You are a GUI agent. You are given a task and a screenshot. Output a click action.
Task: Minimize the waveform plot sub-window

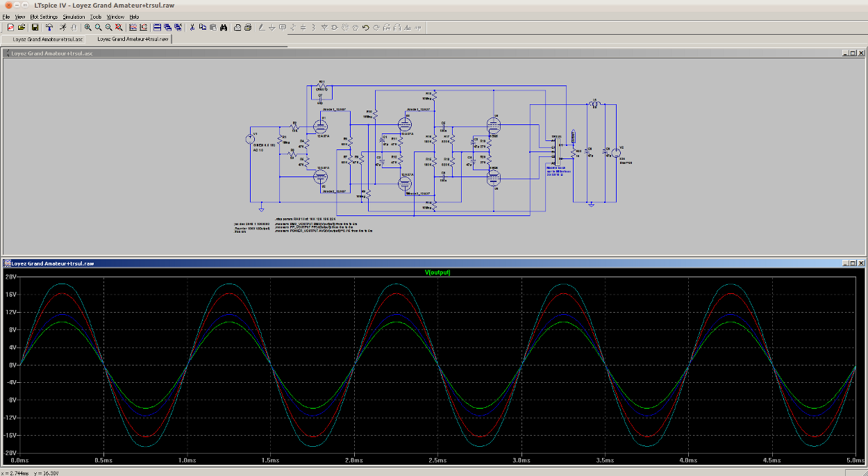tap(845, 263)
